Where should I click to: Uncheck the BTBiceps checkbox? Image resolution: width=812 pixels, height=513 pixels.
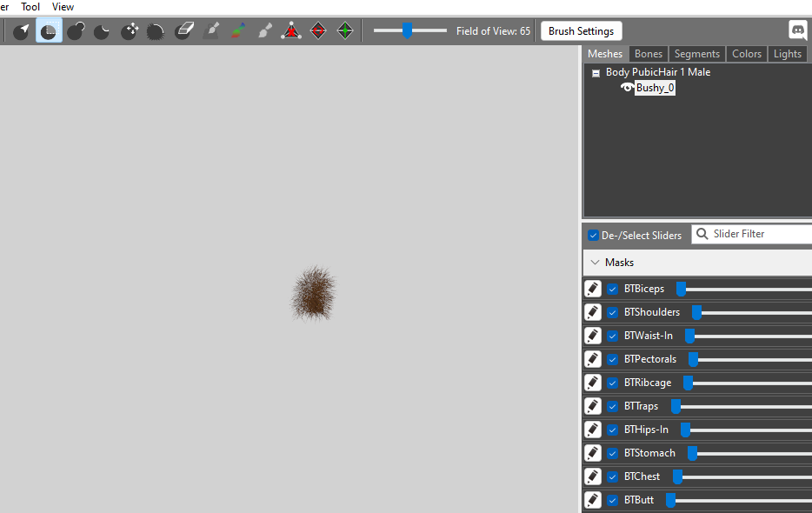[x=613, y=290]
